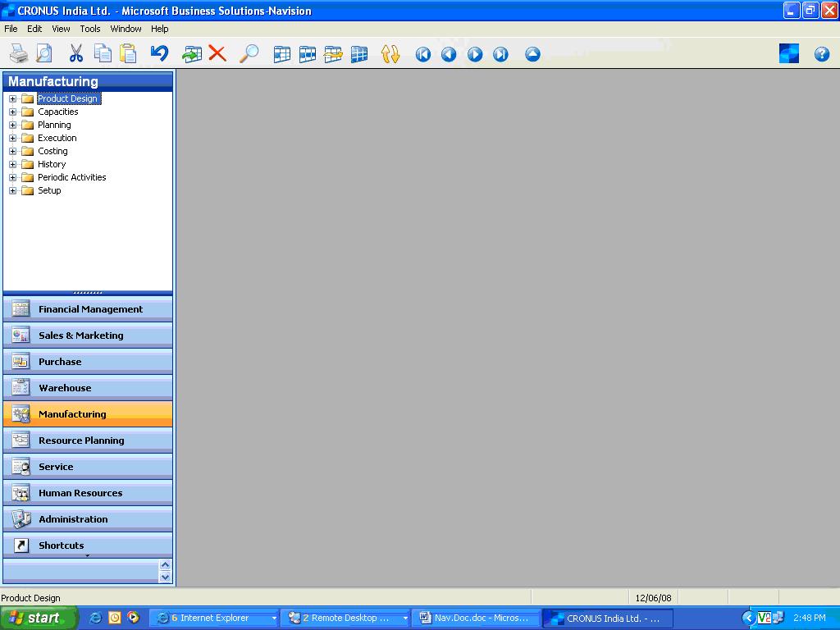Click the Undo arrow icon
Image resolution: width=840 pixels, height=630 pixels.
point(159,53)
